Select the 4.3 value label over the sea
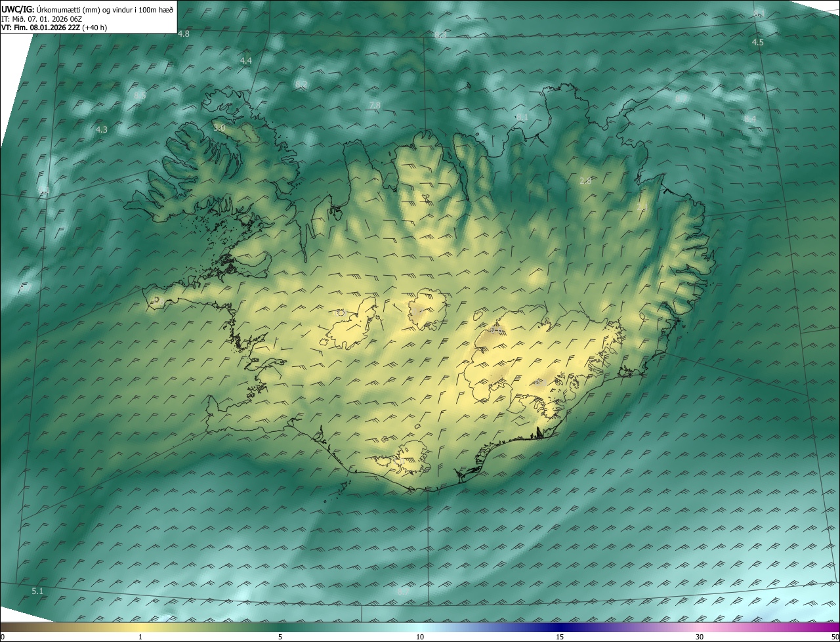 point(101,130)
